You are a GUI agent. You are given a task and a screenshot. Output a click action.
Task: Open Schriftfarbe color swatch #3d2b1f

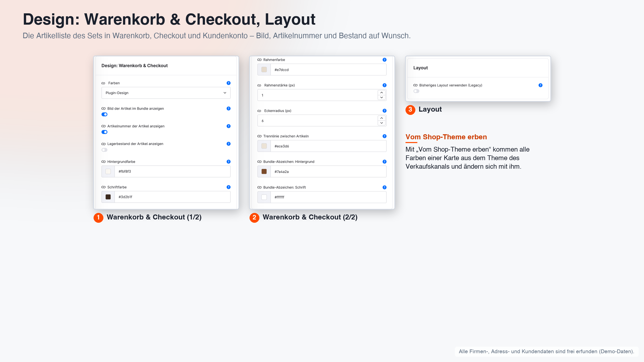tap(108, 197)
